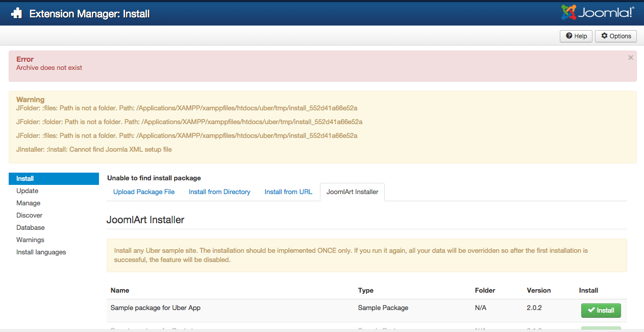
Task: Click the 'Unable to find install package' message
Action: click(154, 178)
